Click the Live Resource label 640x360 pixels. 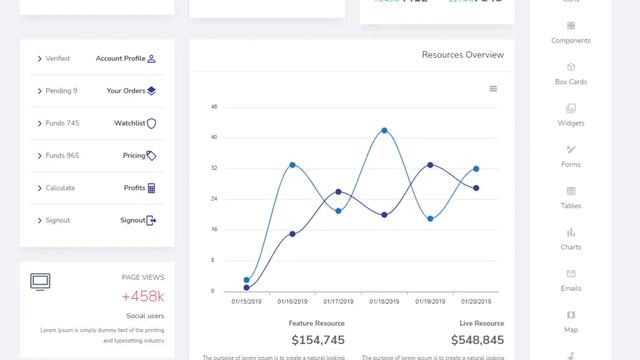(x=482, y=323)
